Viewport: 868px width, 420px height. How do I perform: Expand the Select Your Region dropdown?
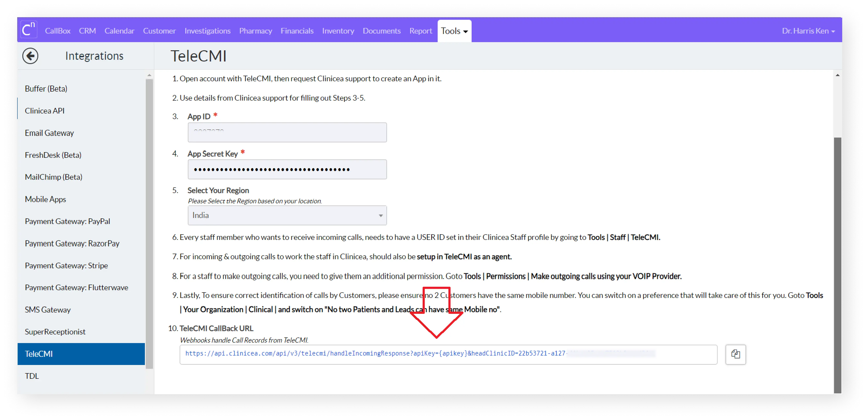coord(287,215)
